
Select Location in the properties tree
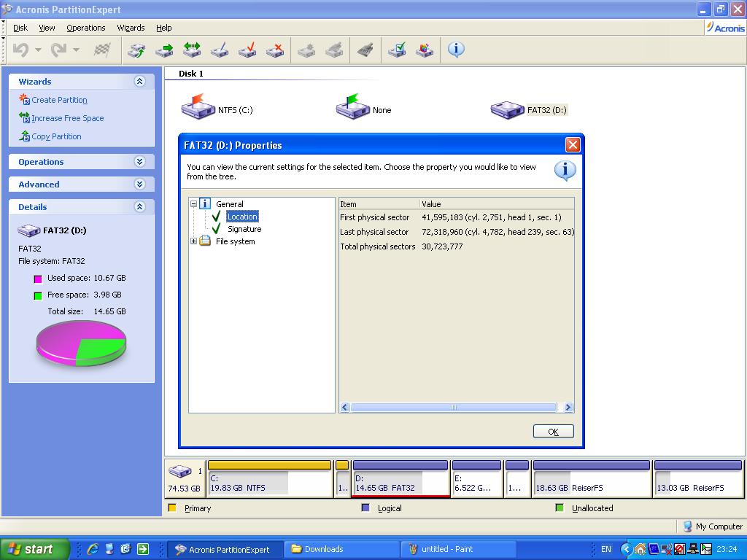point(242,217)
